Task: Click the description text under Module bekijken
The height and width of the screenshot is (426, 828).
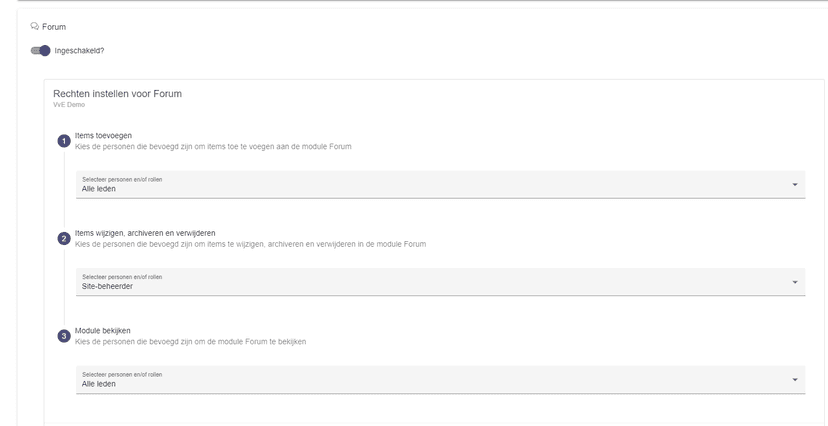Action: tap(190, 342)
